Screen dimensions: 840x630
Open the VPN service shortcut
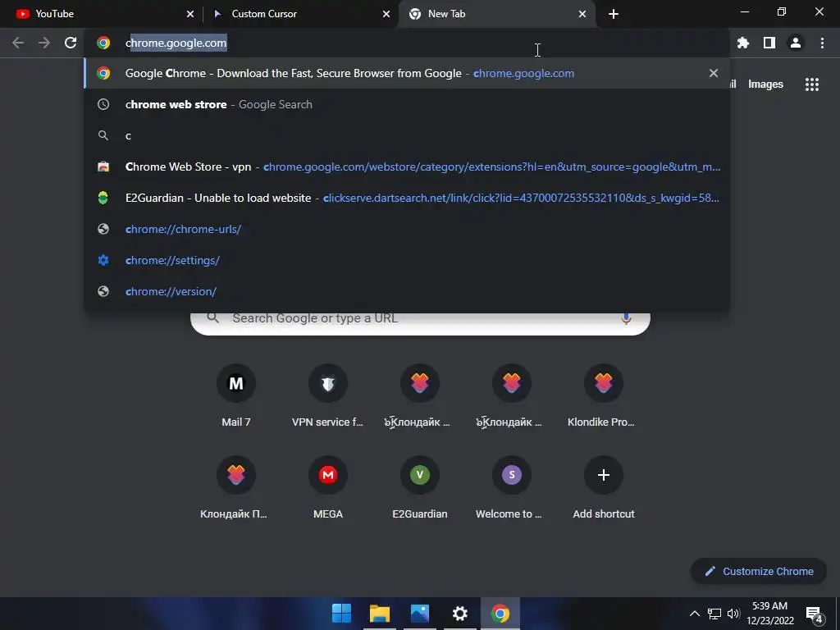pos(328,395)
